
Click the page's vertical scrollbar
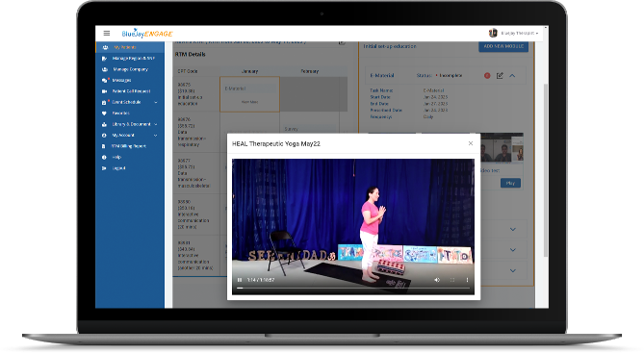point(546,170)
